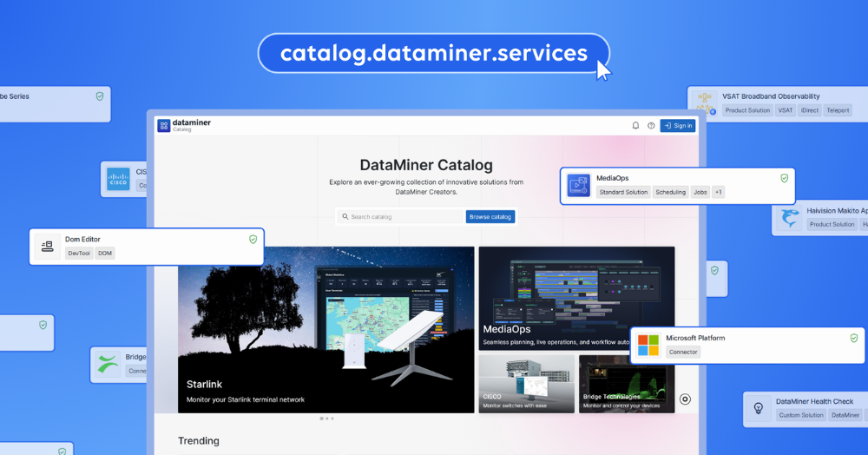Screen dimensions: 868x455
Task: Select the Standard Solution tag on MediaOps
Action: coord(623,192)
